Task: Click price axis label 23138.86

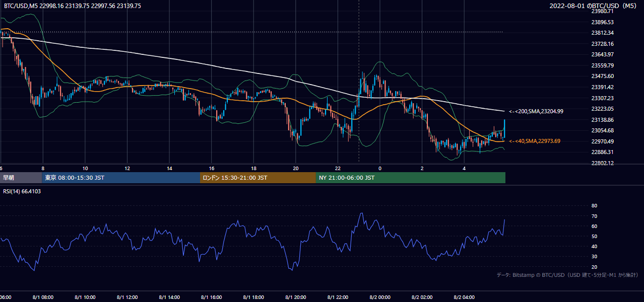Action: pyautogui.click(x=602, y=120)
